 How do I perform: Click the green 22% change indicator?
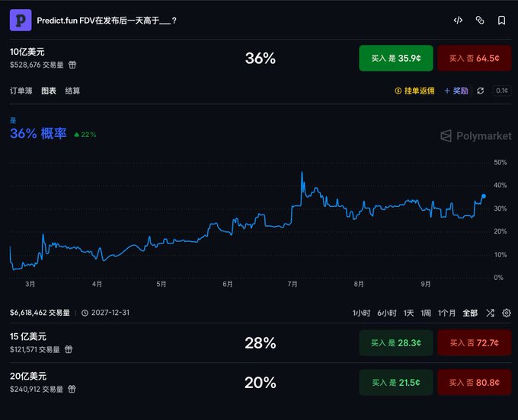click(85, 135)
